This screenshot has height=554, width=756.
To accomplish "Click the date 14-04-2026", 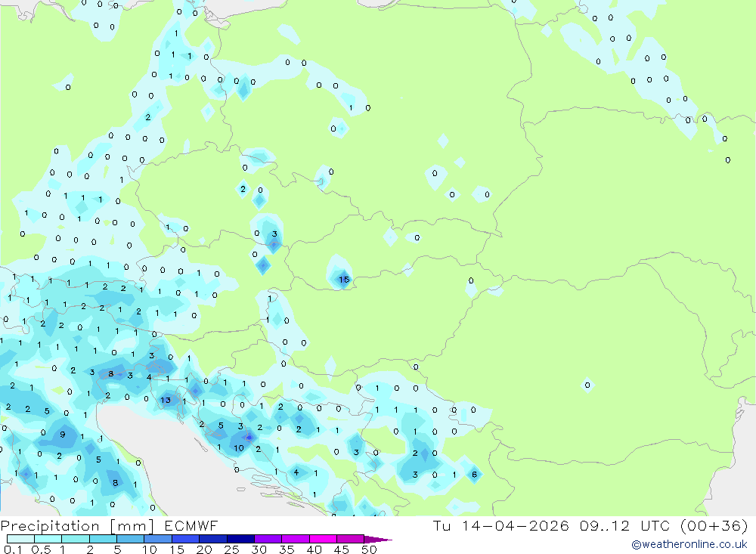I will [515, 525].
